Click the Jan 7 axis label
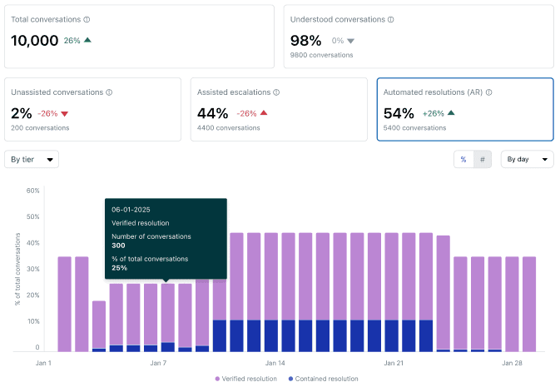The height and width of the screenshot is (392, 560). pos(158,363)
